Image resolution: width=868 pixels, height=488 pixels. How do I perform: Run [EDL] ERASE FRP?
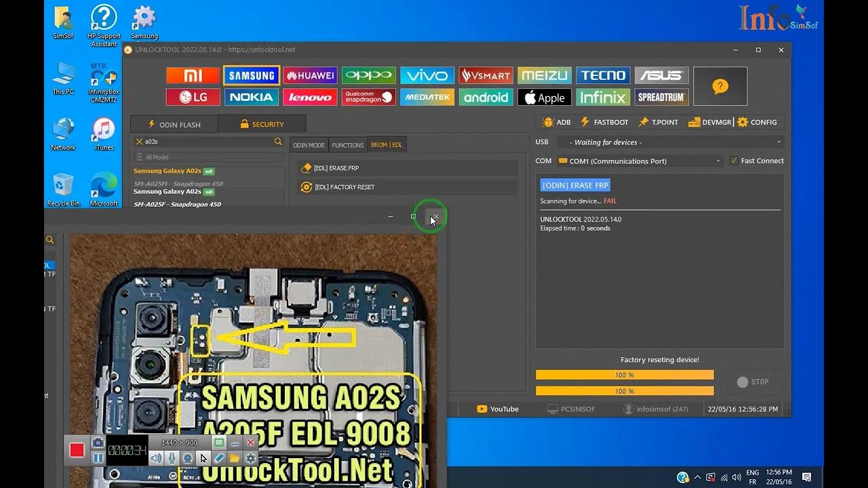pos(407,168)
